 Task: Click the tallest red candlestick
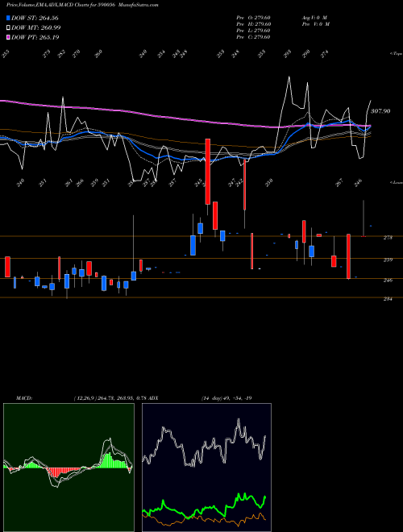[x=208, y=172]
